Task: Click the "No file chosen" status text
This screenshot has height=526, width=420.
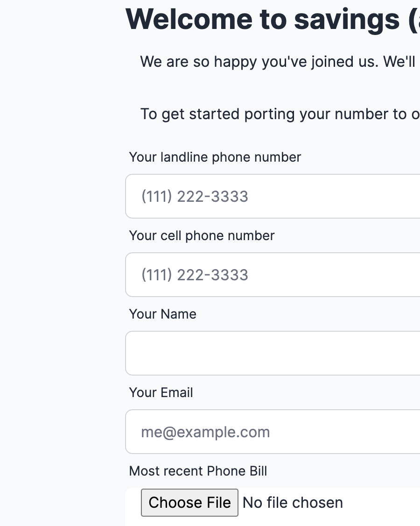Action: pos(293,503)
